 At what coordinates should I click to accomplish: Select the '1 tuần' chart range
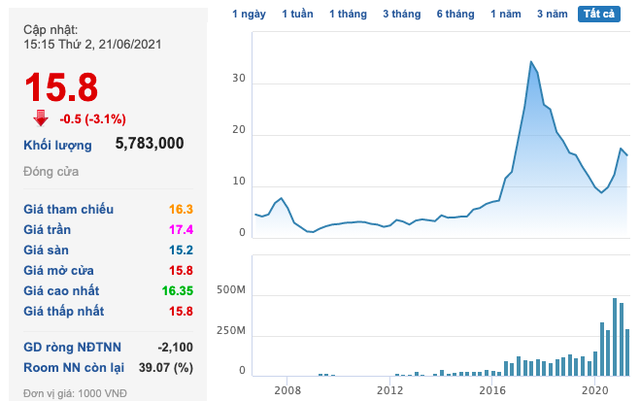click(x=298, y=14)
